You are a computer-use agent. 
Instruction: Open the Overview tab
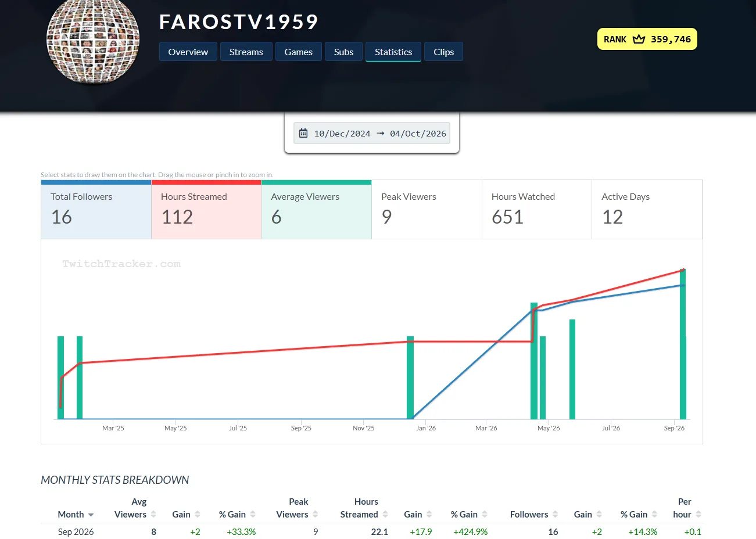point(188,52)
